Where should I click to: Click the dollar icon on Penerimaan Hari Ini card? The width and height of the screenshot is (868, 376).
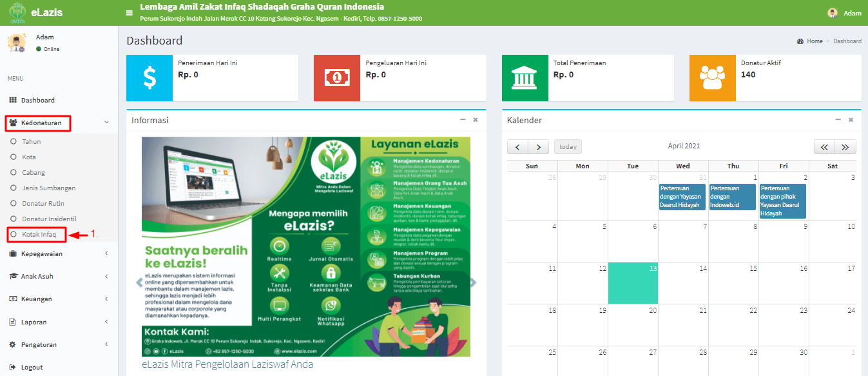click(149, 78)
